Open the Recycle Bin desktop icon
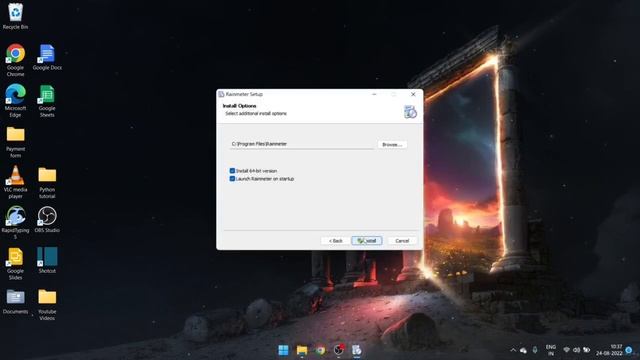 16,16
